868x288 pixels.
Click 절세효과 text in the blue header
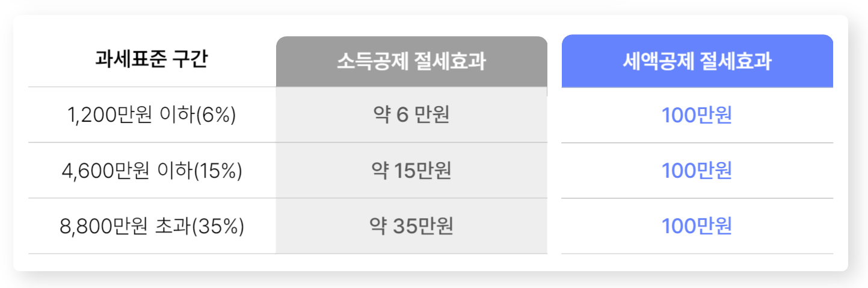tap(736, 61)
